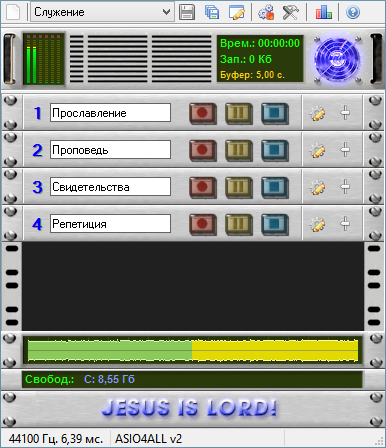Click status bar 44100 Гц. 6,39 мс.

click(56, 439)
